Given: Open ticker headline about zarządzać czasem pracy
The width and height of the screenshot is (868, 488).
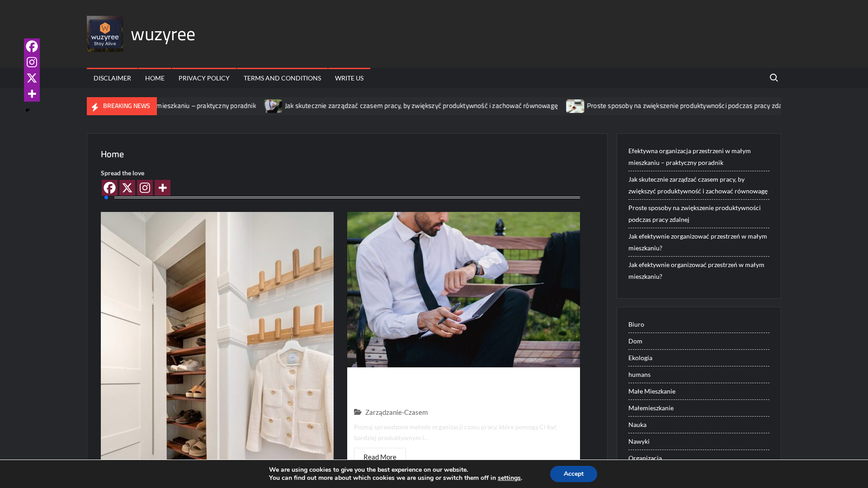Looking at the screenshot, I should tap(421, 106).
